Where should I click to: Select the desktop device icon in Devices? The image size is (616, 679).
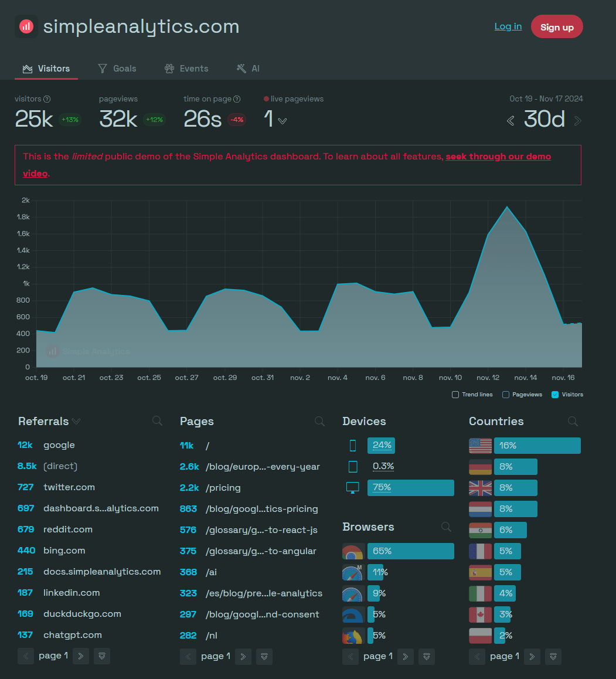click(352, 487)
